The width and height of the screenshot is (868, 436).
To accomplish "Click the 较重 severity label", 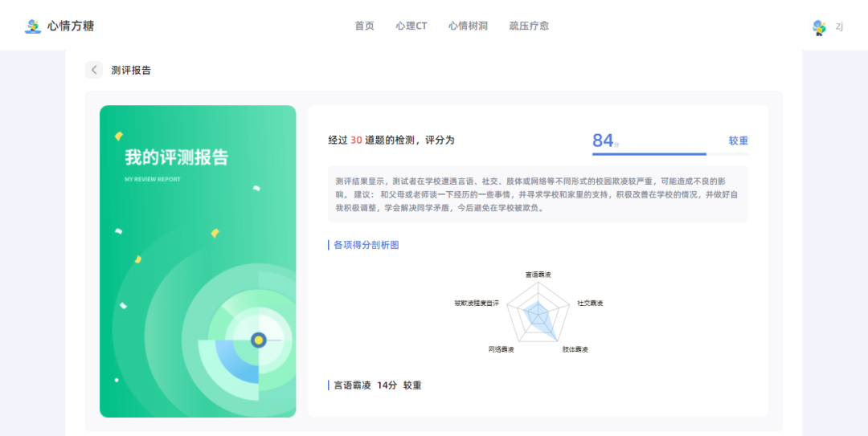I will tap(739, 141).
